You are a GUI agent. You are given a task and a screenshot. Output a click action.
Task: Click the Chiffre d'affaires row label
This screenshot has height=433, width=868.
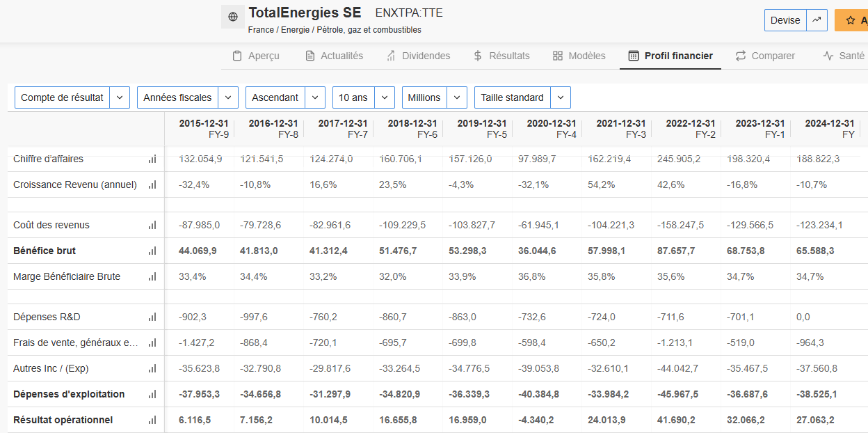[48, 159]
